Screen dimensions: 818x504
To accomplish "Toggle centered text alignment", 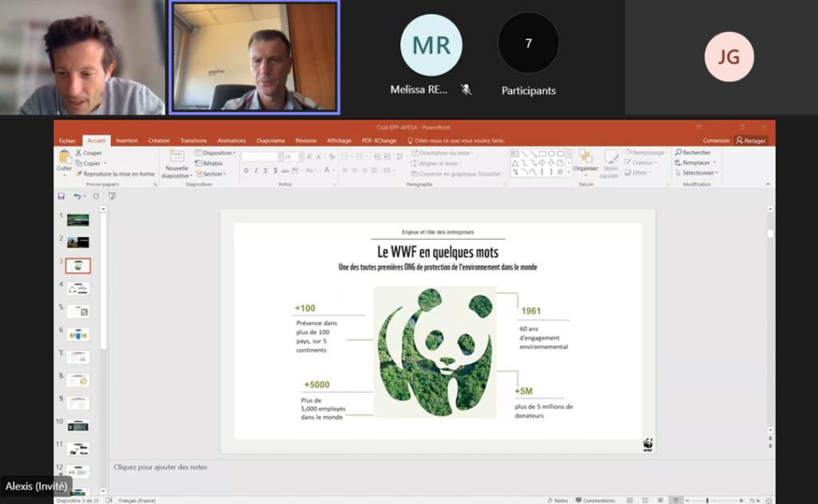I will (355, 171).
